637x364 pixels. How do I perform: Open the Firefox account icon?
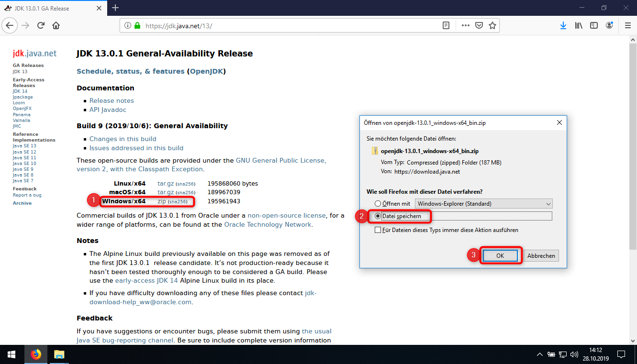coord(609,25)
